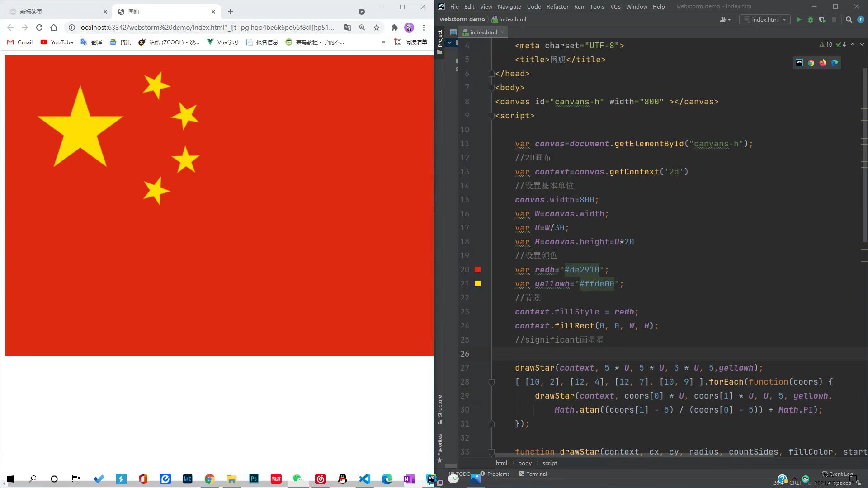Image resolution: width=868 pixels, height=488 pixels.
Task: Collapse the body tag fold at line 7
Action: pos(491,88)
